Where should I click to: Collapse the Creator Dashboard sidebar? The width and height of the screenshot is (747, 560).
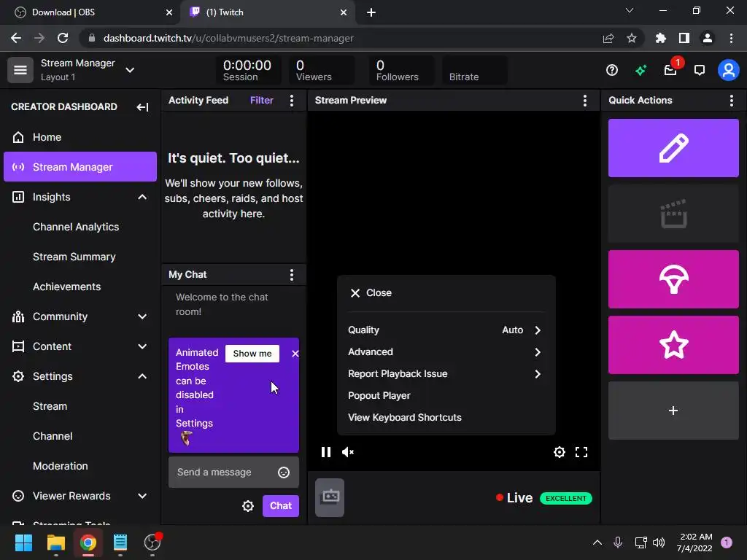(x=142, y=107)
